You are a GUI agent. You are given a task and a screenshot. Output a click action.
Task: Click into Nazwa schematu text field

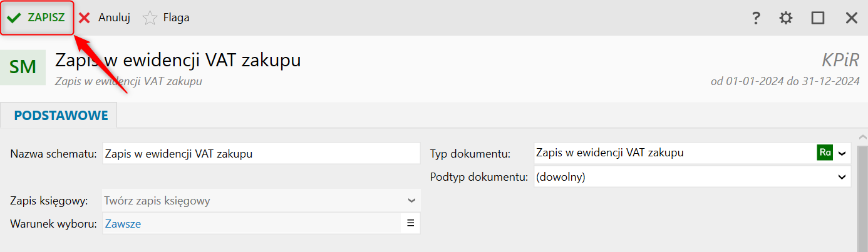[x=260, y=153]
